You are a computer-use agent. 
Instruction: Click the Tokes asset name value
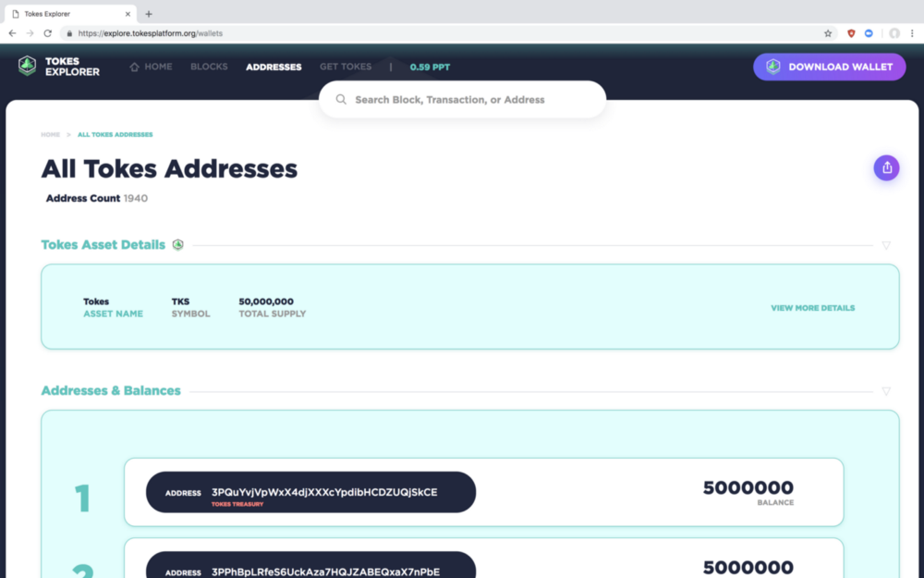click(x=96, y=301)
